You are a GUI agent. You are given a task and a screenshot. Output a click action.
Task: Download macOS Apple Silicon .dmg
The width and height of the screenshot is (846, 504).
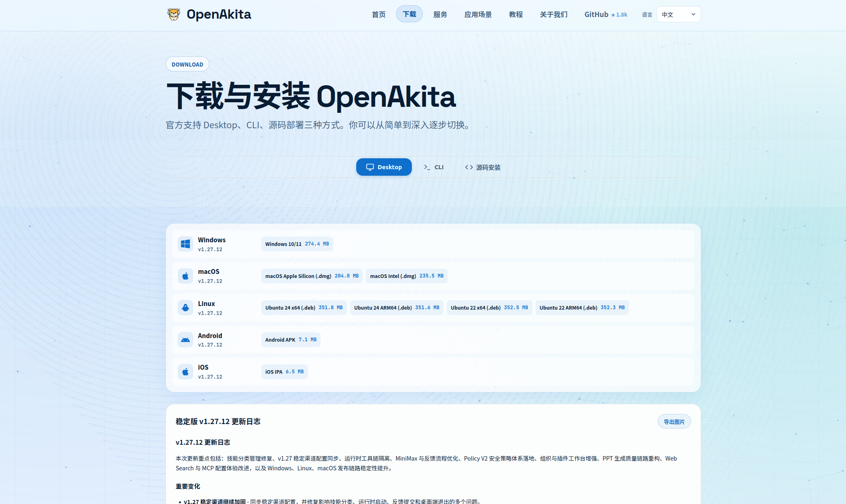click(312, 276)
